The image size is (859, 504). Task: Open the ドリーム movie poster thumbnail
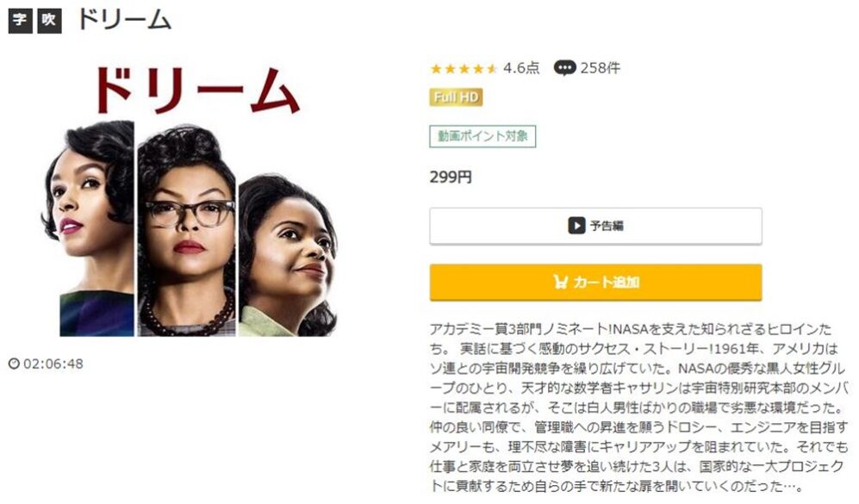pyautogui.click(x=196, y=200)
